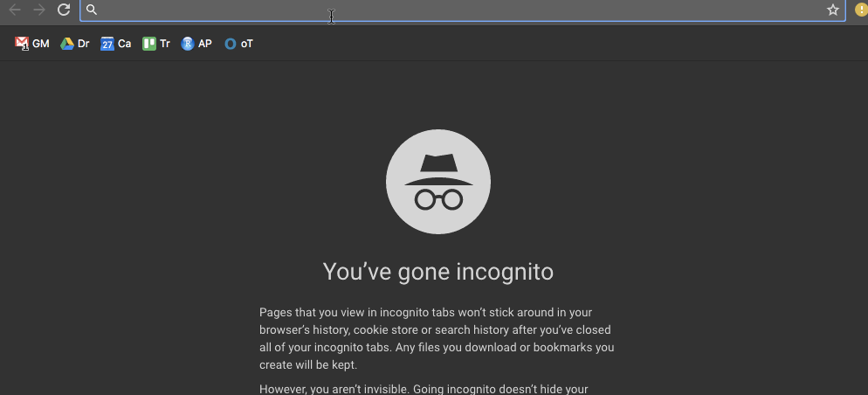
Task: Bookmark this tab with the star icon
Action: click(832, 10)
